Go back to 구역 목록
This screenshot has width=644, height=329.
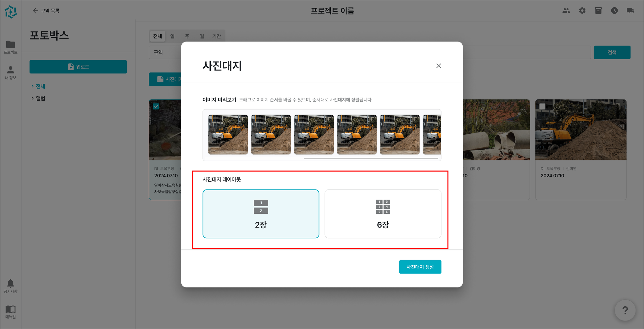click(x=46, y=11)
